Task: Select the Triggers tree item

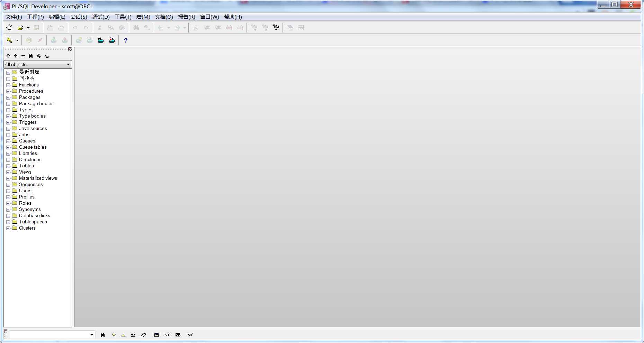Action: pos(28,122)
